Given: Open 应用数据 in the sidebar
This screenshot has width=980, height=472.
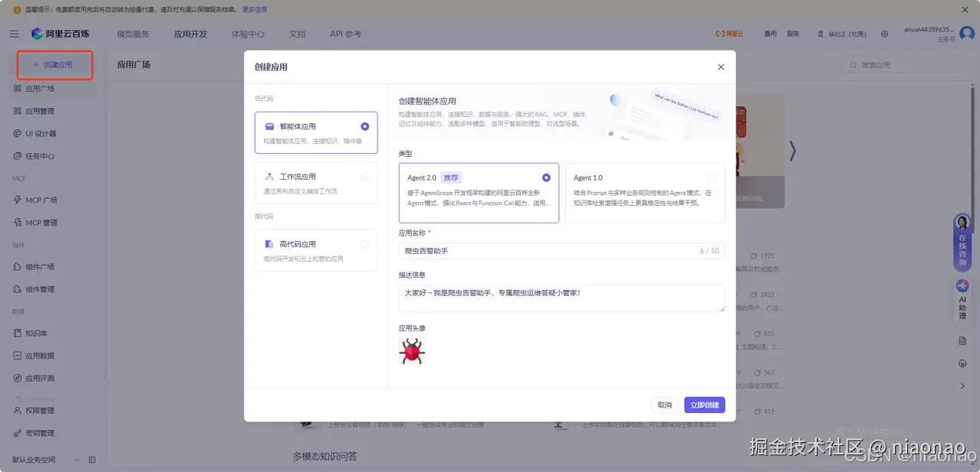Looking at the screenshot, I should coord(37,355).
